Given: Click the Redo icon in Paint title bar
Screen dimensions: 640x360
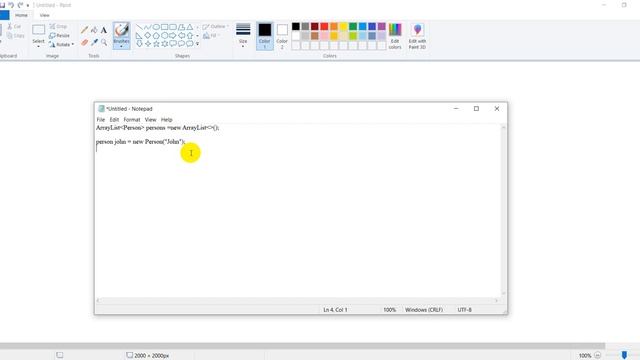Looking at the screenshot, I should [20, 5].
